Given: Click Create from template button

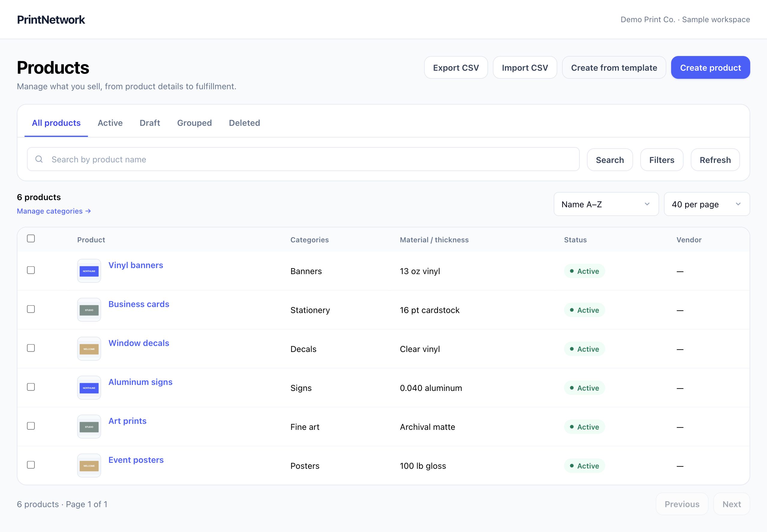Looking at the screenshot, I should pos(614,68).
